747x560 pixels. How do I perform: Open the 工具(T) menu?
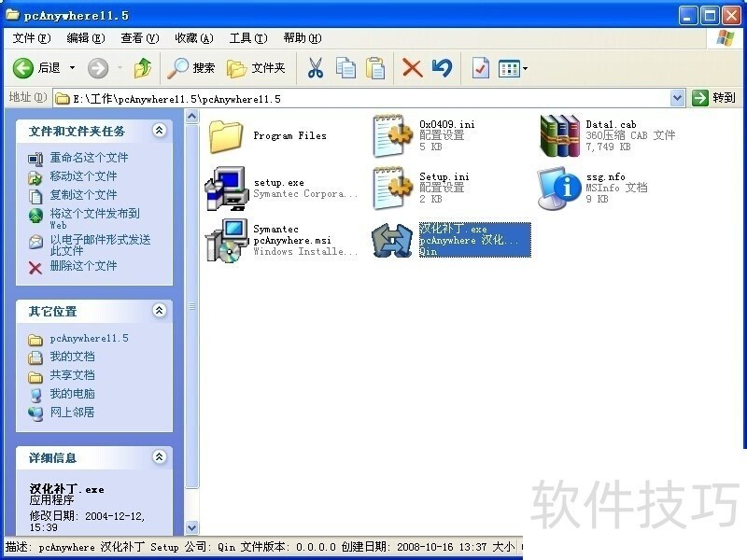(248, 38)
